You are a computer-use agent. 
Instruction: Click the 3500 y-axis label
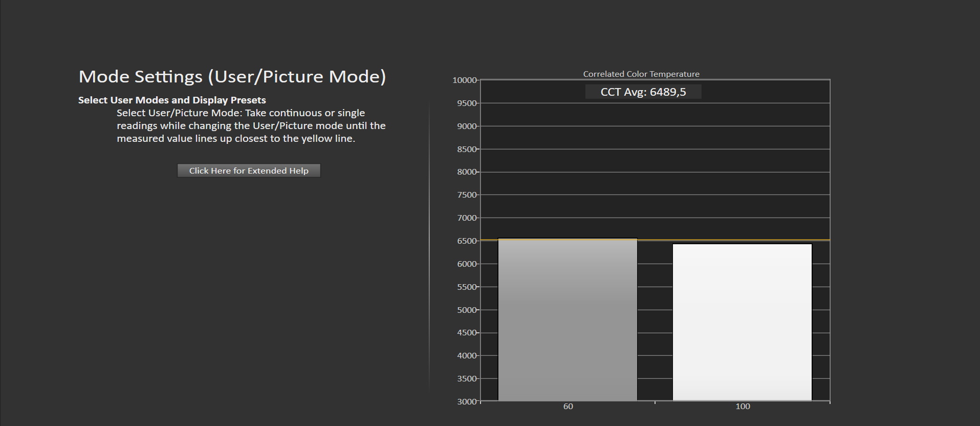pyautogui.click(x=467, y=379)
